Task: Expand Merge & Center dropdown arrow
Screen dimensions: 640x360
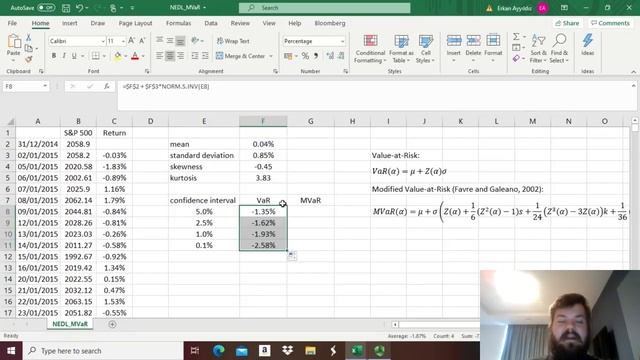Action: coord(271,56)
